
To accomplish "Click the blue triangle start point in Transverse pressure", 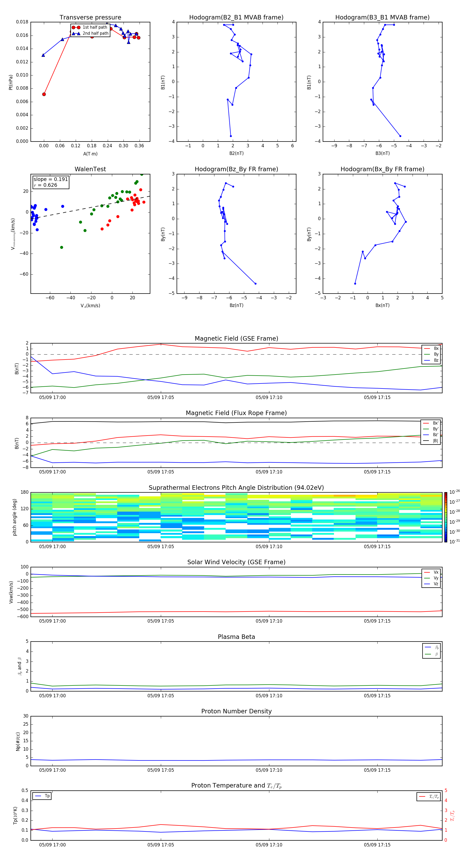I will pyautogui.click(x=43, y=55).
